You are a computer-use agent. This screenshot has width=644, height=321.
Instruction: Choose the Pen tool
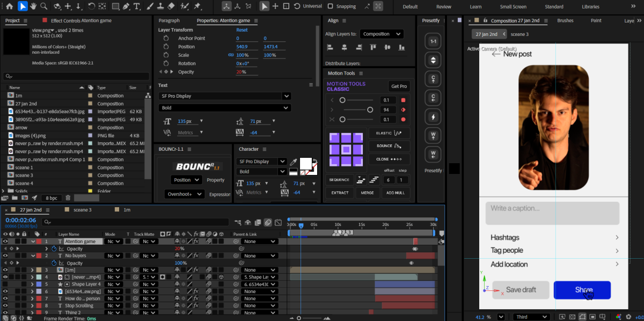[125, 6]
